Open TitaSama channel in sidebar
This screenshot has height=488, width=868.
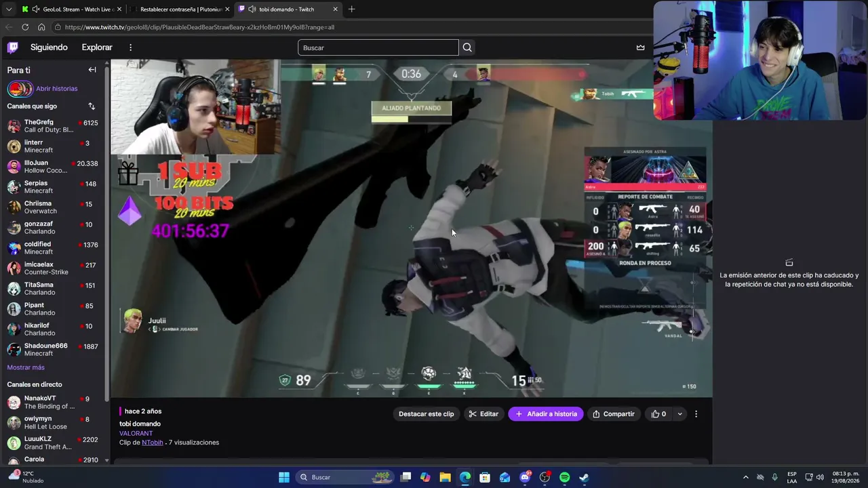(53, 289)
